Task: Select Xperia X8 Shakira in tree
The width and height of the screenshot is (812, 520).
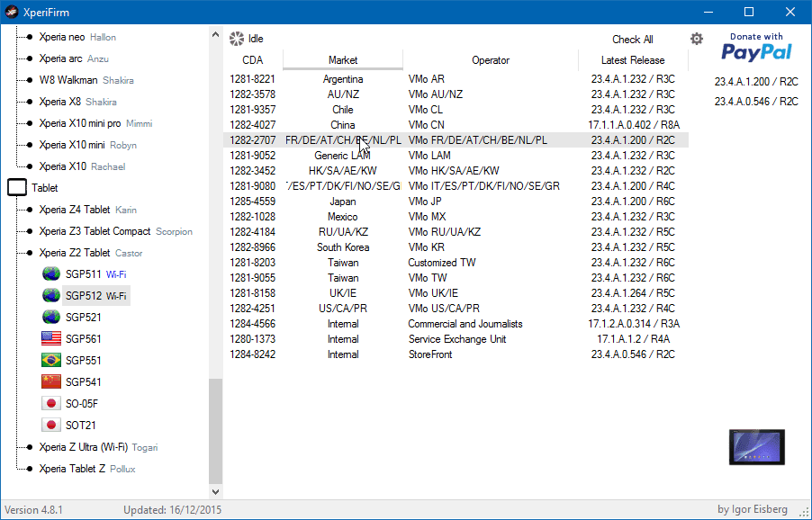Action: tap(77, 102)
